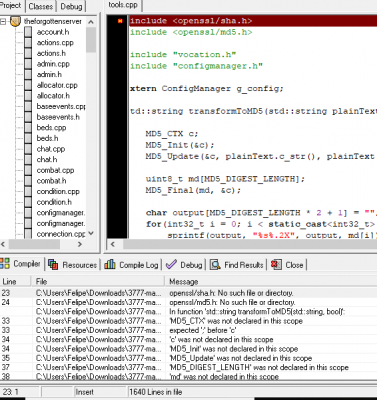Open the Compiler tab
Screen dimensions: 377x400
(x=21, y=264)
